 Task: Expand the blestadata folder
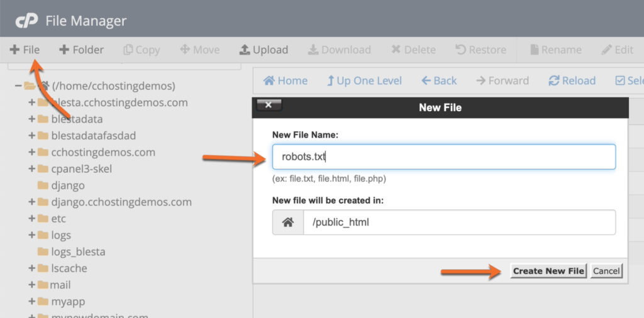[31, 119]
